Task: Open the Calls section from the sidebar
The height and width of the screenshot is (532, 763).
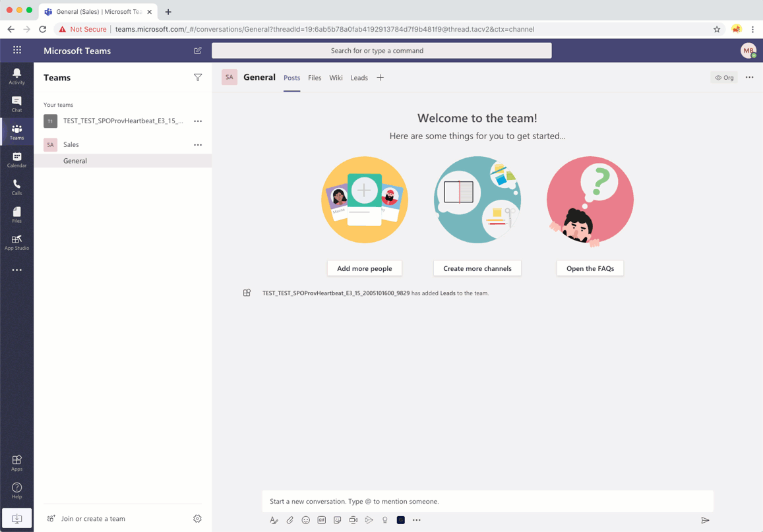Action: 16,185
